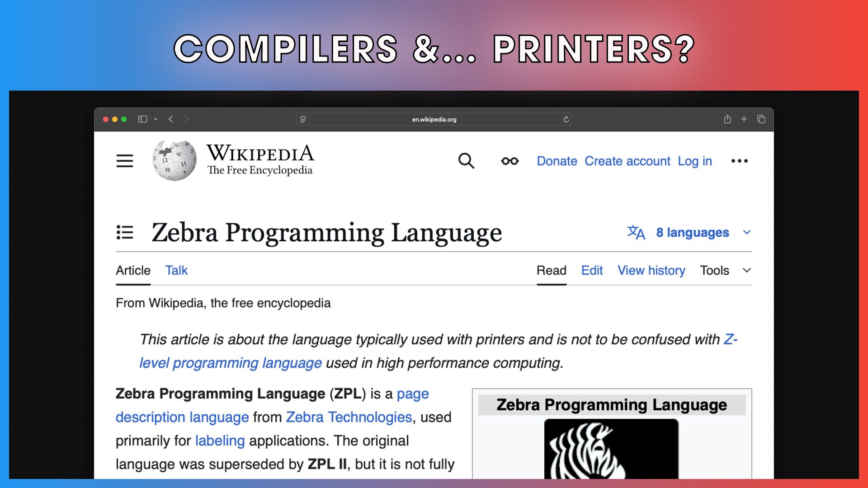Expand the Tools dropdown menu

(725, 270)
